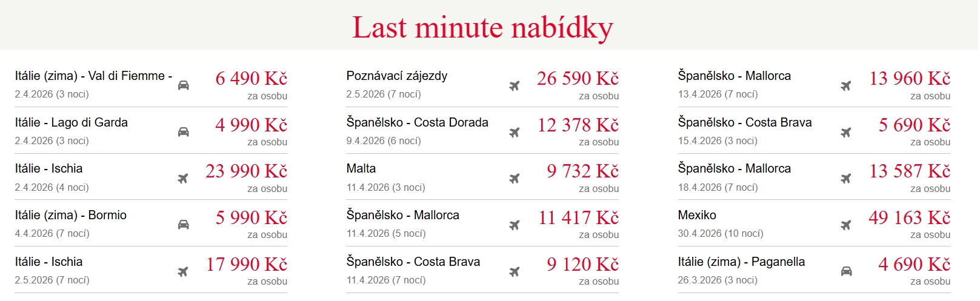Click the 26 590 Kč price
This screenshot has height=301, width=980.
pyautogui.click(x=578, y=79)
